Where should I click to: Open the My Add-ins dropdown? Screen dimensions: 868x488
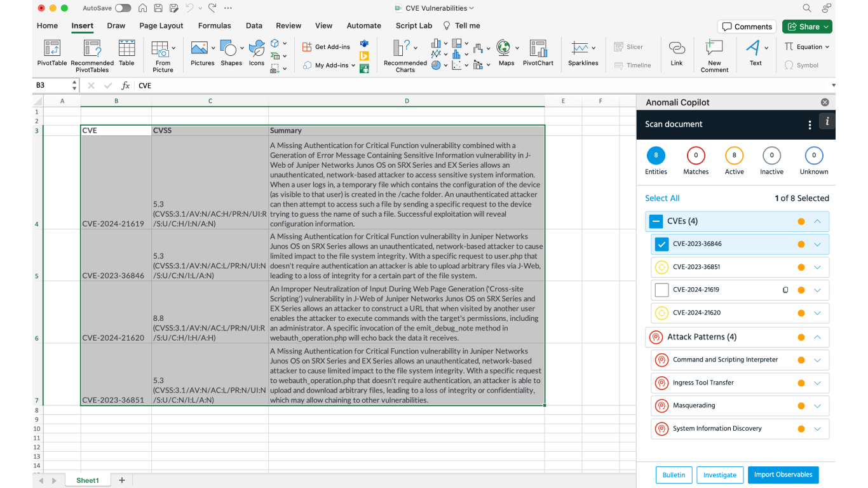[353, 65]
